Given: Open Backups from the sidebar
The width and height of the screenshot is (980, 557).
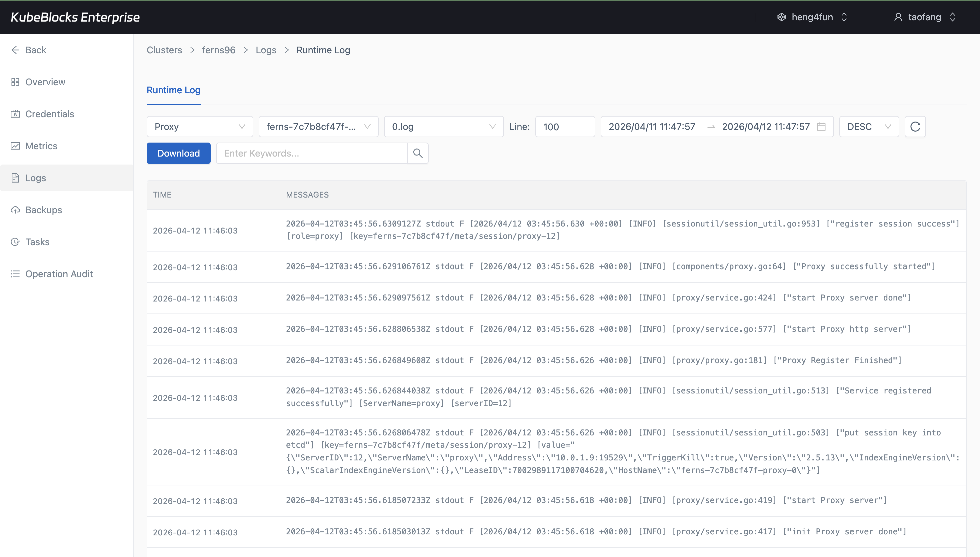Looking at the screenshot, I should point(43,210).
